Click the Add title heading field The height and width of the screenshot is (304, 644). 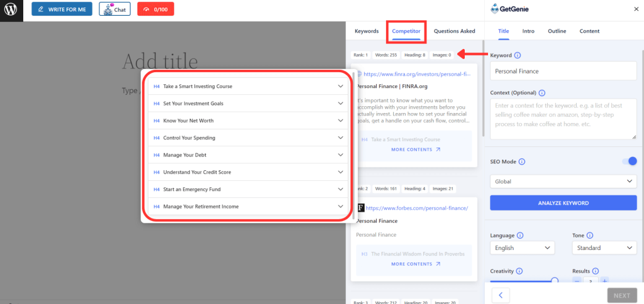(x=160, y=62)
